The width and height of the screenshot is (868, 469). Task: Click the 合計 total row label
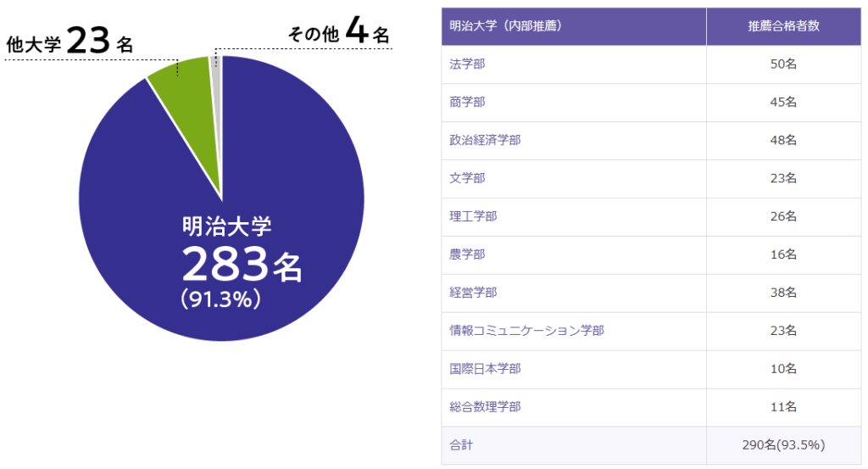(x=461, y=445)
